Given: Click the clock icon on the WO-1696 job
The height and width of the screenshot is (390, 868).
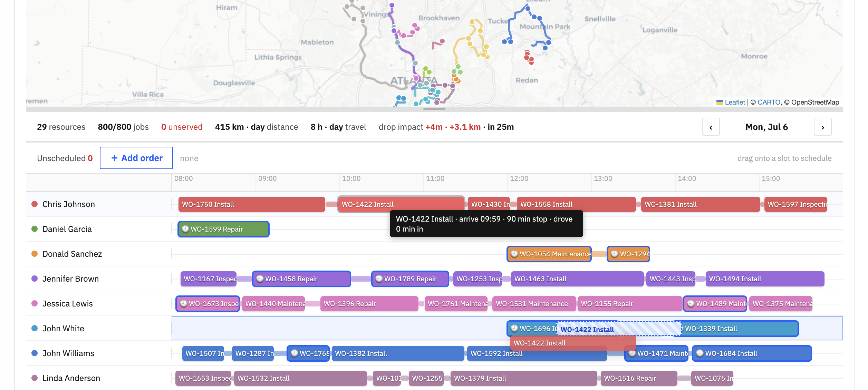Looking at the screenshot, I should click(x=514, y=329).
